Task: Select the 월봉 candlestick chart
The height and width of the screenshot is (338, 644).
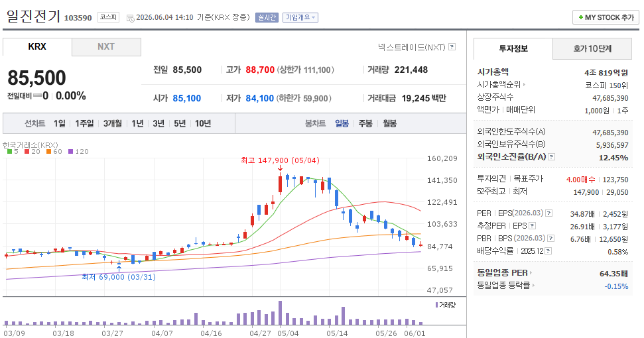Action: pos(390,123)
